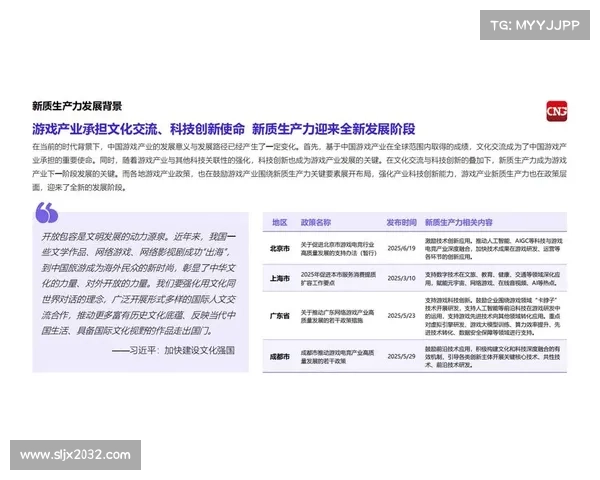Select the 发布时间 column header
This screenshot has width=600, height=480.
point(395,222)
